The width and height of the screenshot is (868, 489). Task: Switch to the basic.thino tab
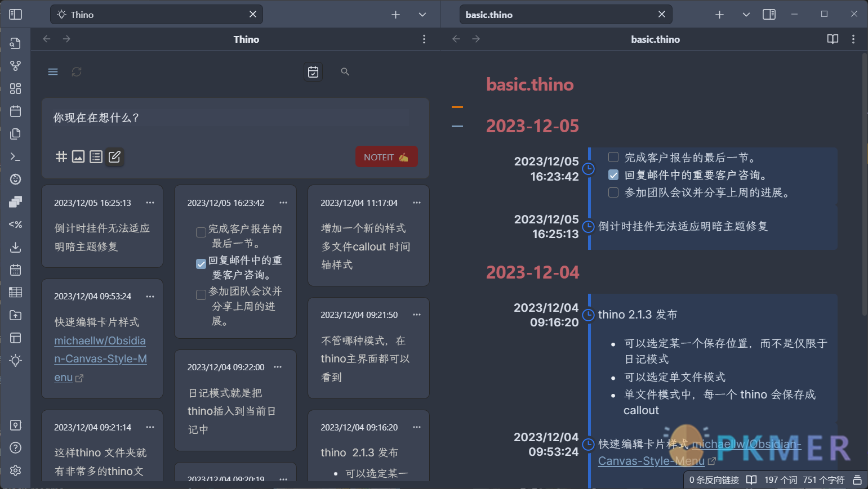tap(566, 15)
